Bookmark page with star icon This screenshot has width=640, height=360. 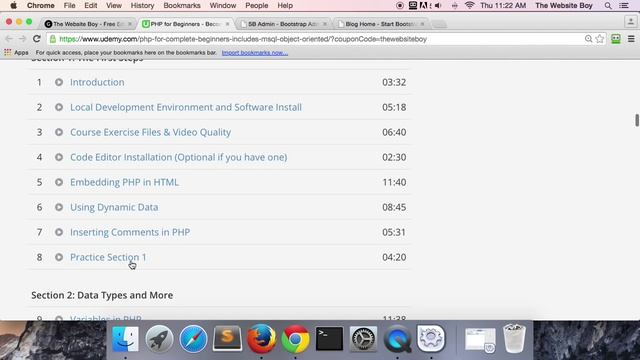[600, 39]
